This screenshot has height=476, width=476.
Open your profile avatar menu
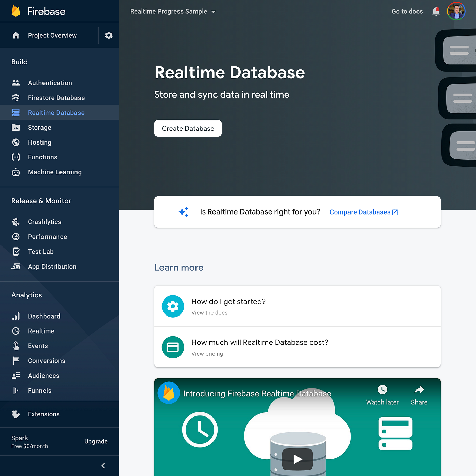pos(456,11)
